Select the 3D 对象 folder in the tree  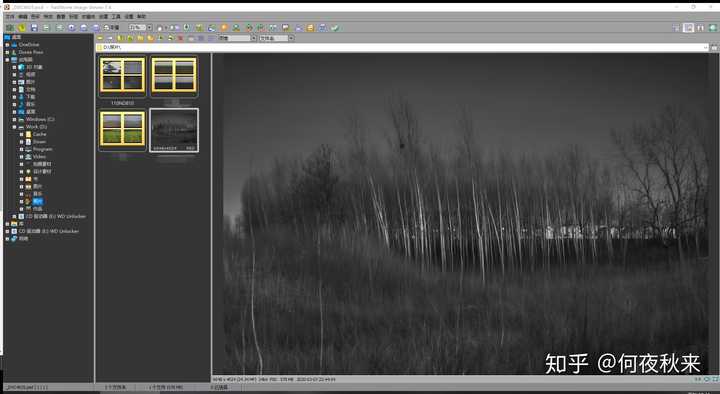click(34, 67)
